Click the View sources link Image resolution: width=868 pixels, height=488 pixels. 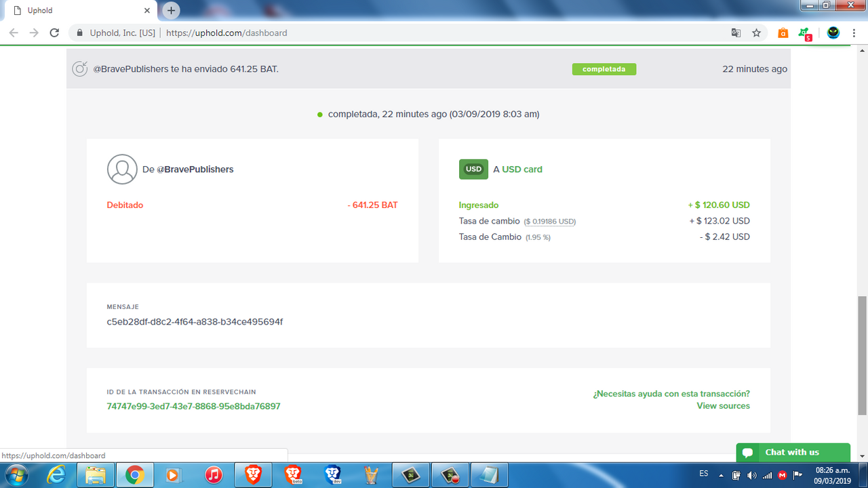coord(723,406)
